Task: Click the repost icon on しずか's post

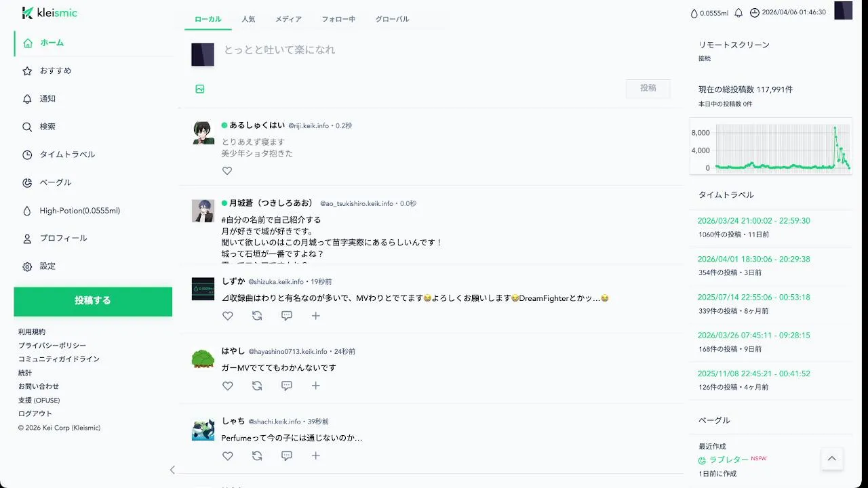Action: click(x=257, y=316)
